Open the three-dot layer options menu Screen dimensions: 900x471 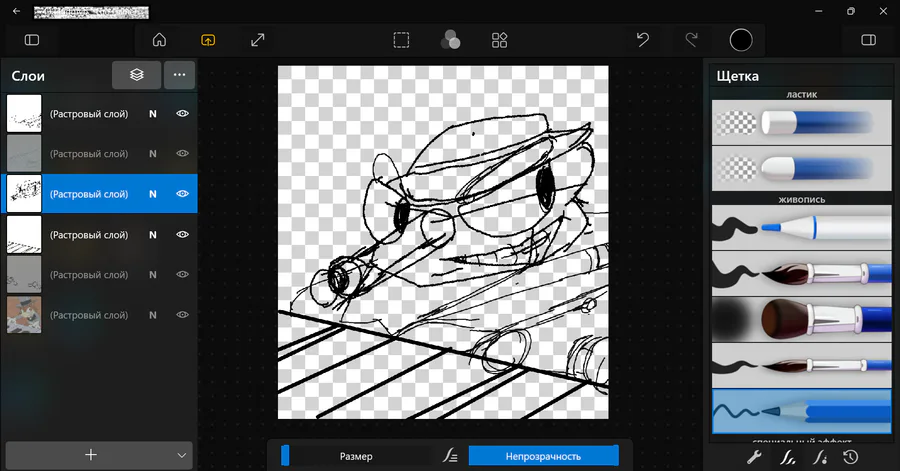click(179, 75)
